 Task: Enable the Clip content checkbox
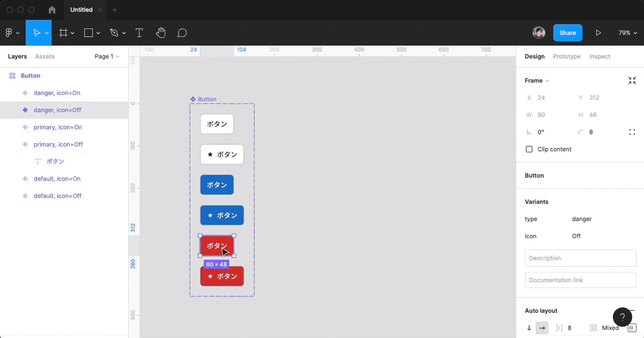point(529,149)
